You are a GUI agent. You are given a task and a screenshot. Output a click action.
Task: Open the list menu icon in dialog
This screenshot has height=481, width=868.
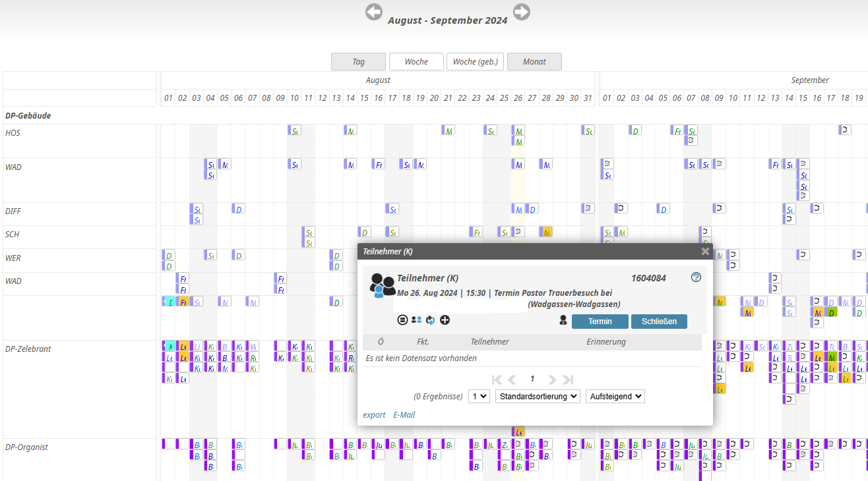[402, 320]
